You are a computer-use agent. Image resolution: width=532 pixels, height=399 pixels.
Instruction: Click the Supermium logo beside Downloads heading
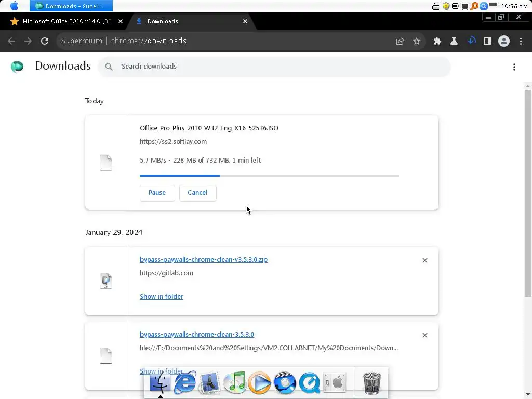(17, 66)
